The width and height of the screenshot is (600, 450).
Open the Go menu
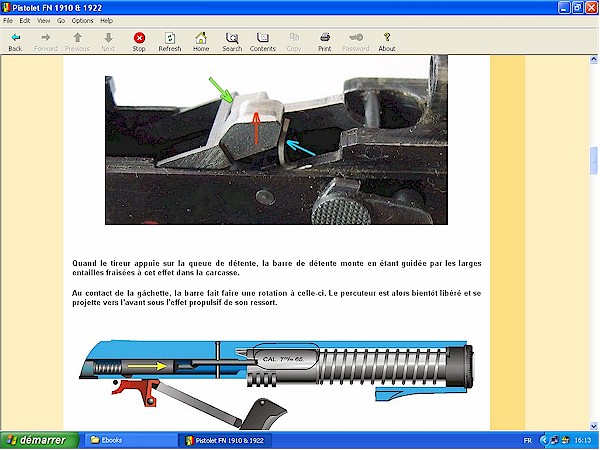[60, 20]
